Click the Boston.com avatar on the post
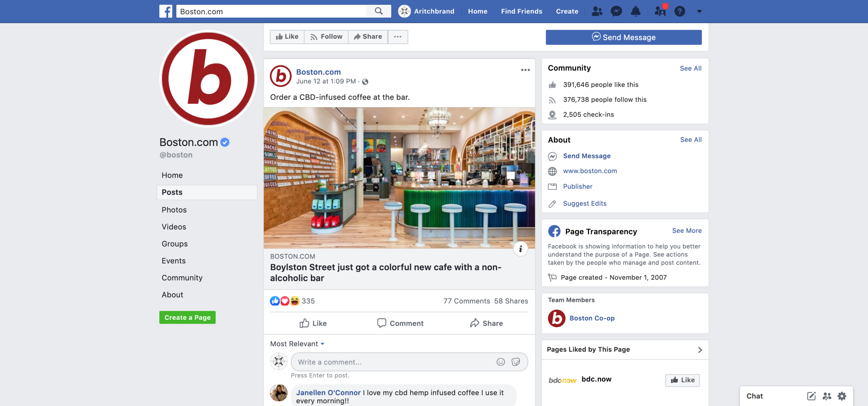This screenshot has width=868, height=406. 281,76
